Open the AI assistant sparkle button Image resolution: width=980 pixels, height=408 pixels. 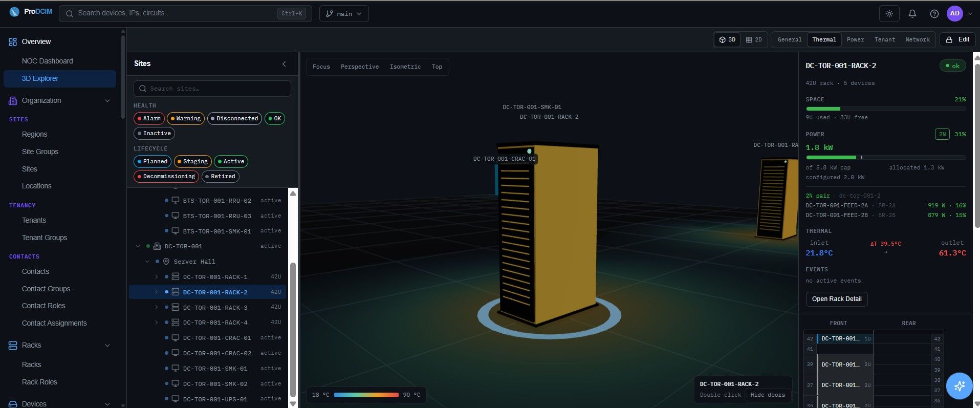point(959,385)
